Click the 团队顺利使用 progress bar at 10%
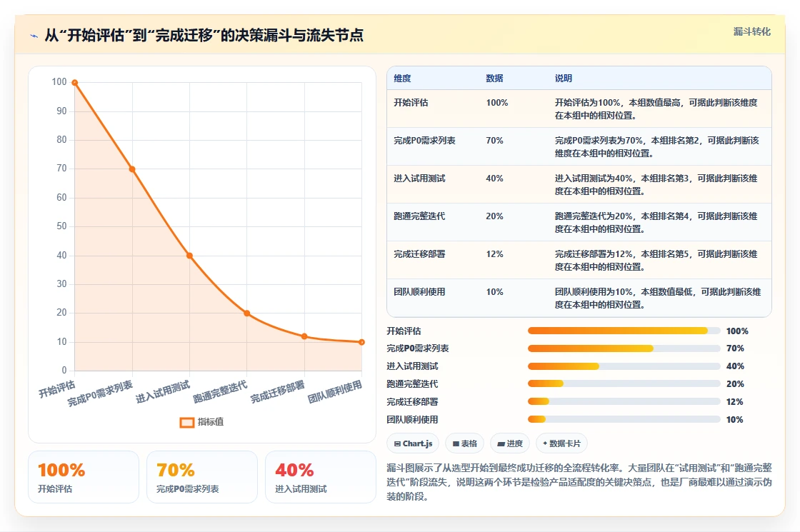Viewport: 800px width, 532px height. [x=624, y=419]
